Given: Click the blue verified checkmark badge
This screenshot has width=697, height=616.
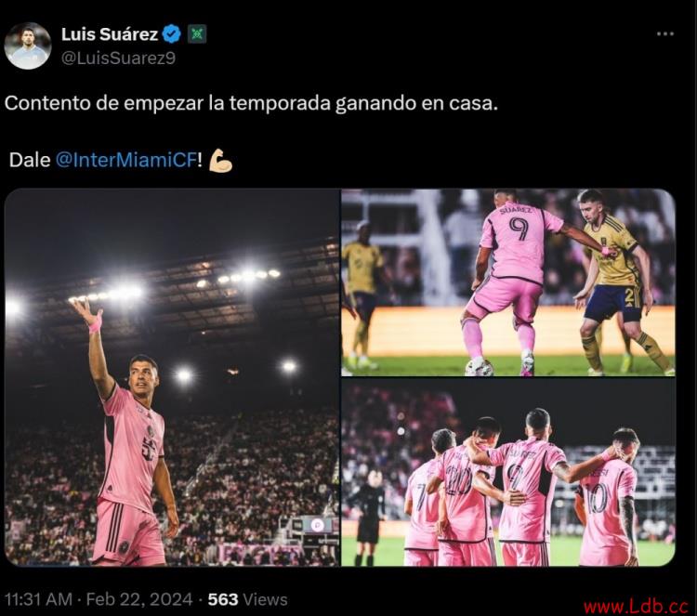Looking at the screenshot, I should point(172,34).
